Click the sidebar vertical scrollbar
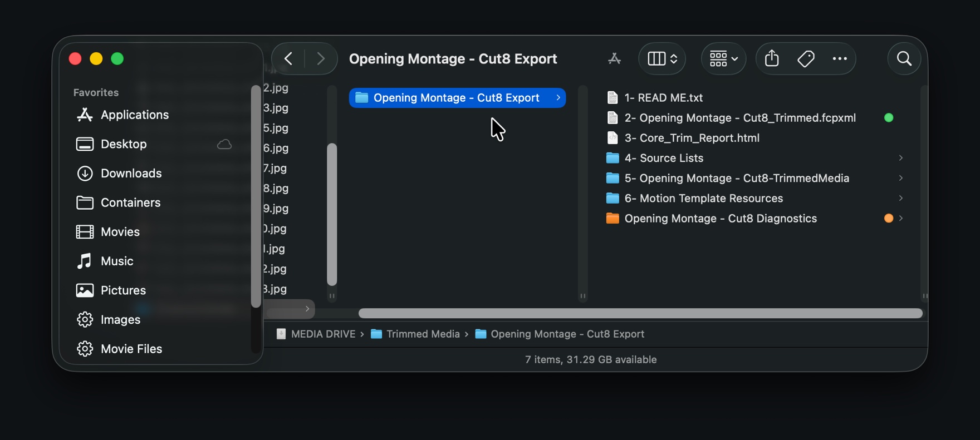 point(256,196)
